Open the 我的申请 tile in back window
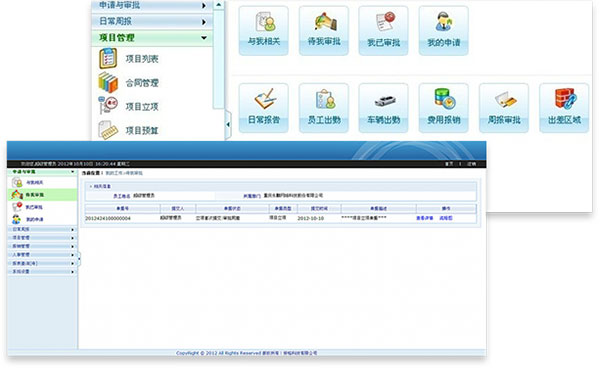The height and width of the screenshot is (368, 600). pos(443,31)
